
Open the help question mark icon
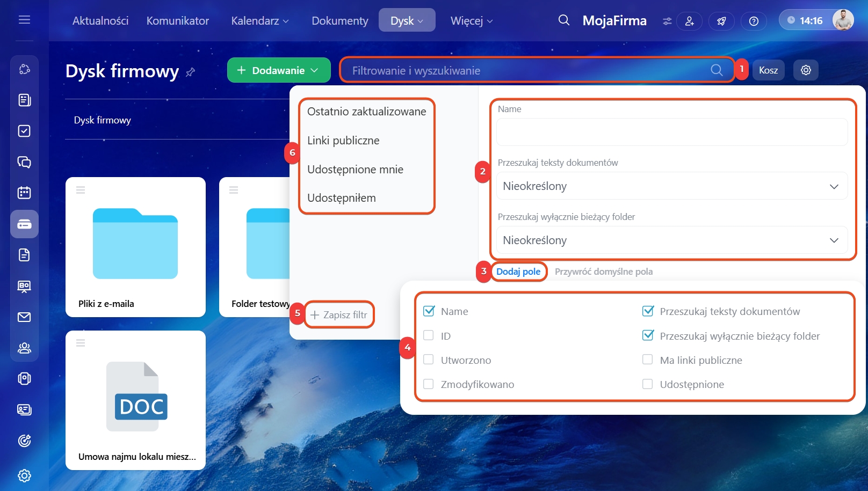(754, 21)
